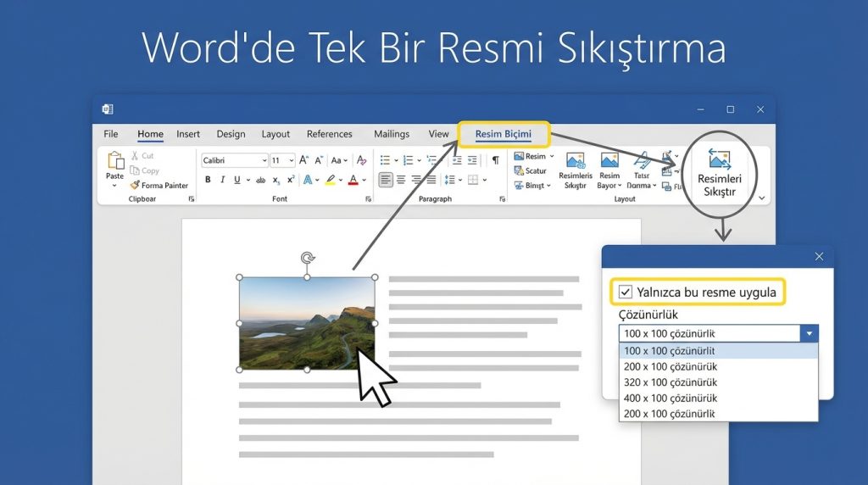
Task: Click the borders grid icon
Action: [473, 180]
